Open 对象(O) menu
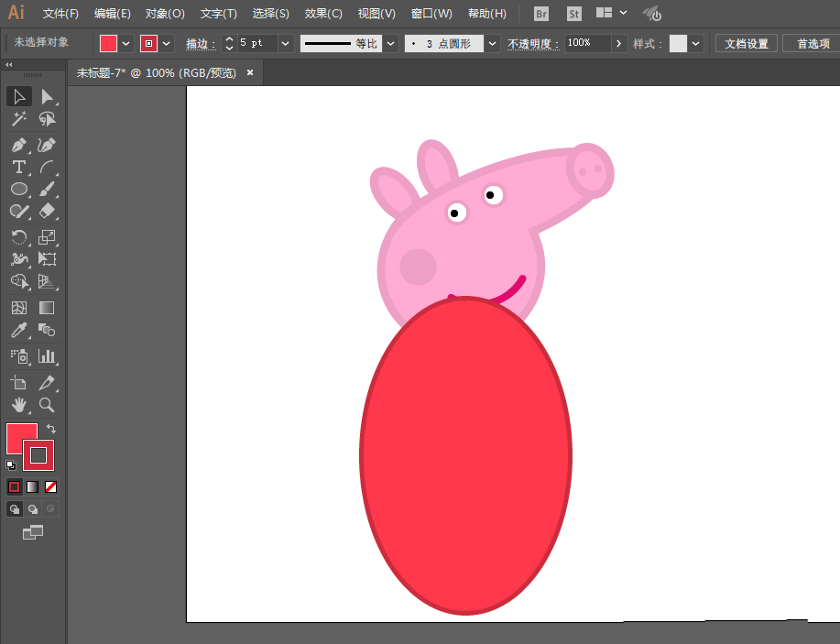Image resolution: width=840 pixels, height=644 pixels. coord(165,14)
